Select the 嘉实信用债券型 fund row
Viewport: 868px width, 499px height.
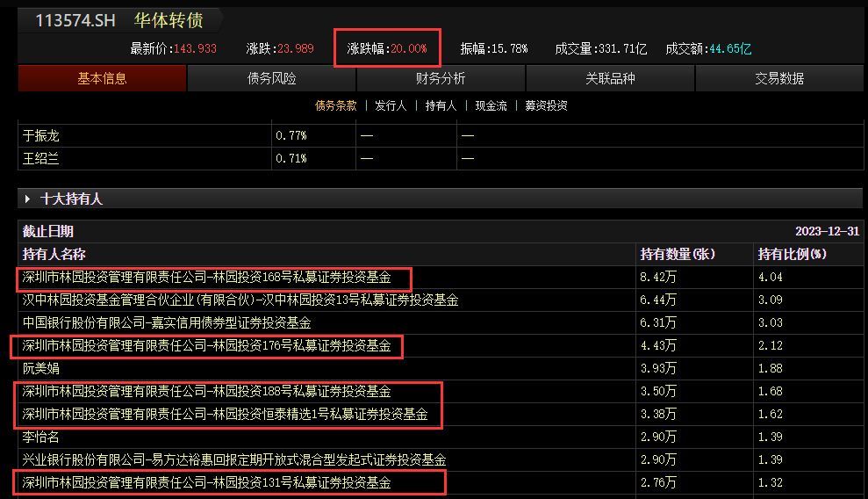click(x=441, y=323)
